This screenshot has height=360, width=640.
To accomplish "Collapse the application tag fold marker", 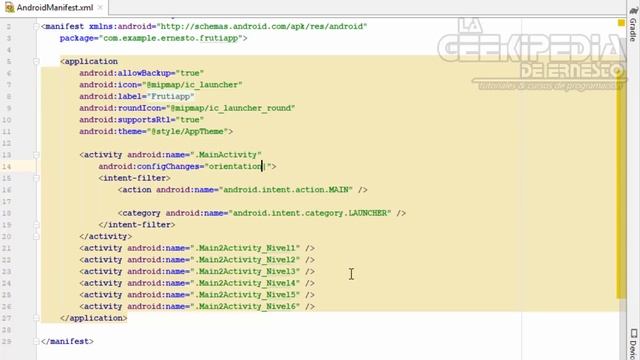I will [x=36, y=62].
